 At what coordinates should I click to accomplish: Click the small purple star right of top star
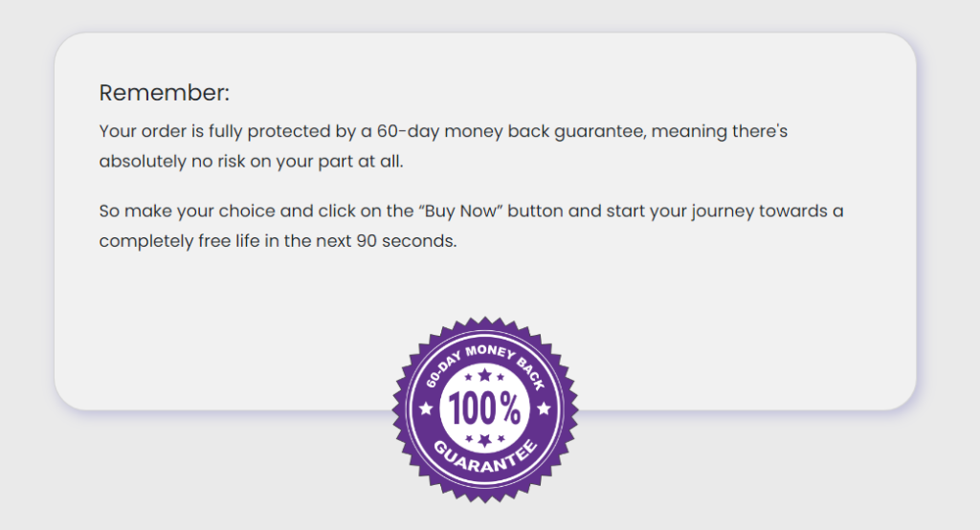[x=501, y=378]
